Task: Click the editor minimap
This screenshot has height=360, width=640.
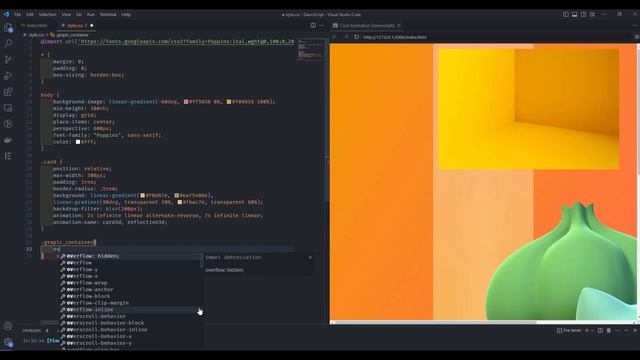Action: tap(311, 49)
